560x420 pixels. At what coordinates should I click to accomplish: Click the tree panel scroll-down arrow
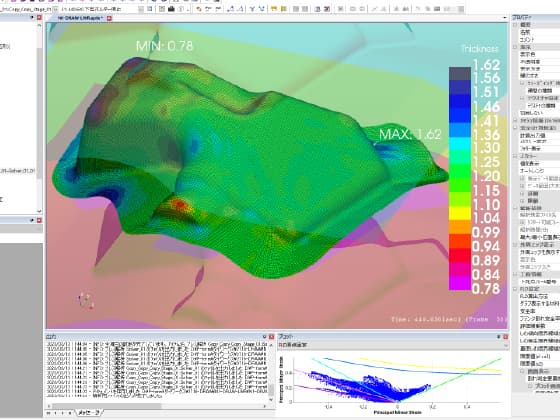[x=39, y=211]
